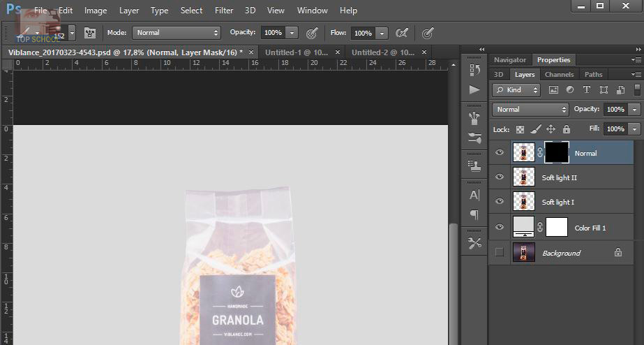644x345 pixels.
Task: Lock all padlock icon
Action: [567, 129]
